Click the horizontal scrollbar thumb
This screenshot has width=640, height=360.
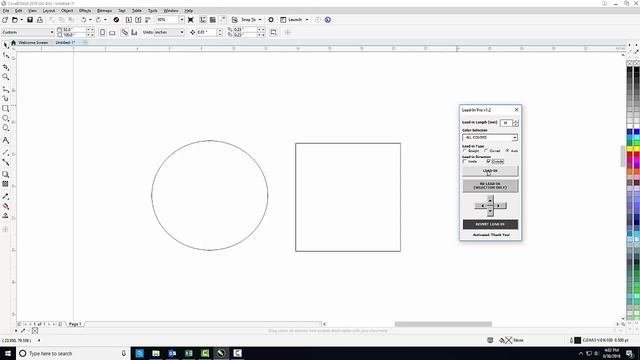tap(443, 324)
